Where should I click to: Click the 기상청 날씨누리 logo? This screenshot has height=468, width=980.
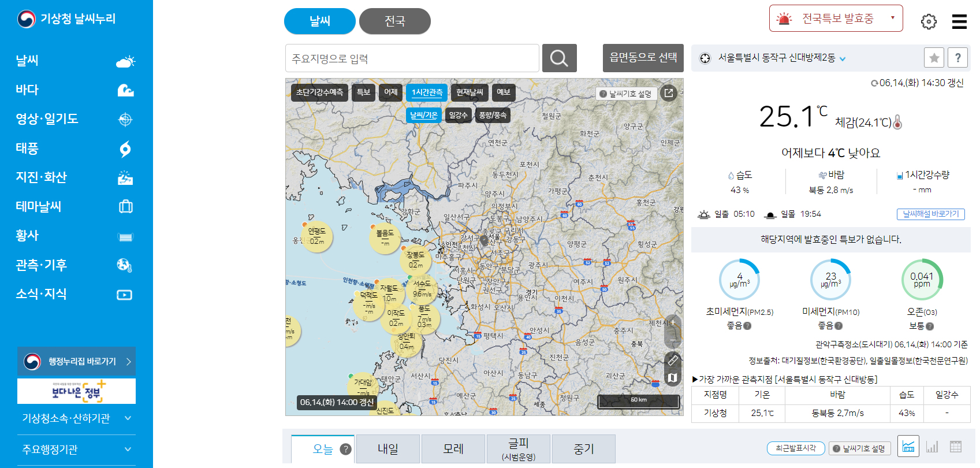[66, 19]
